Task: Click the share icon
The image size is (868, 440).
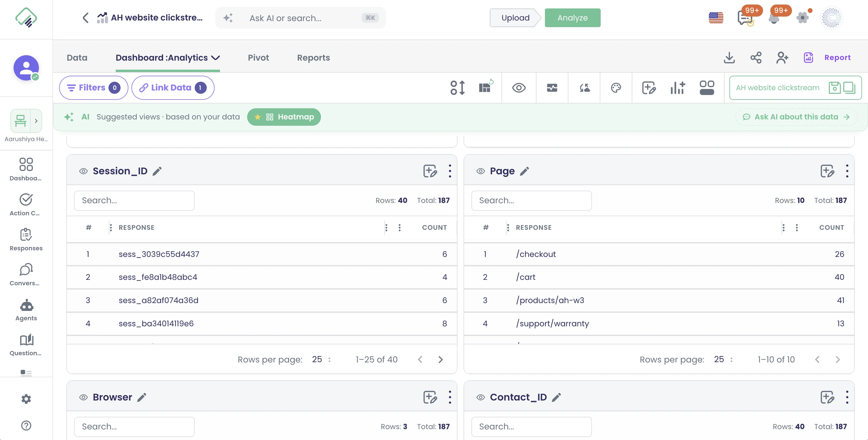Action: click(x=756, y=58)
